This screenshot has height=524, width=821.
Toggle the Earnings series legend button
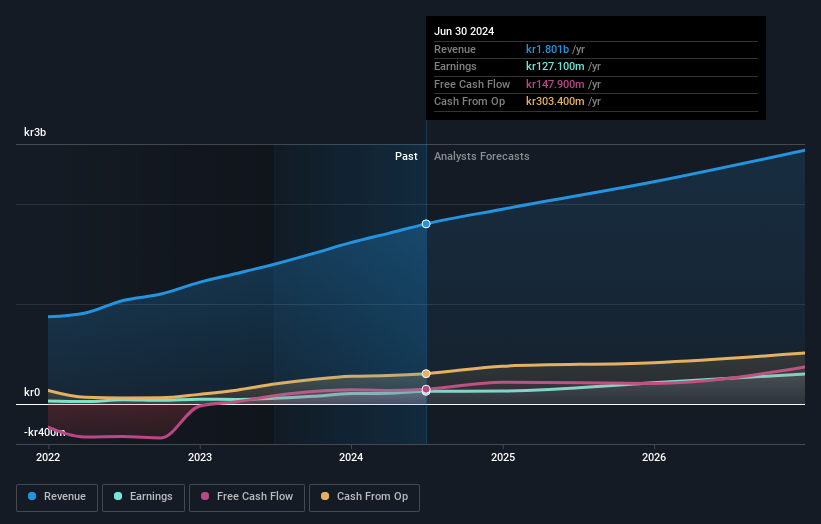tap(143, 497)
